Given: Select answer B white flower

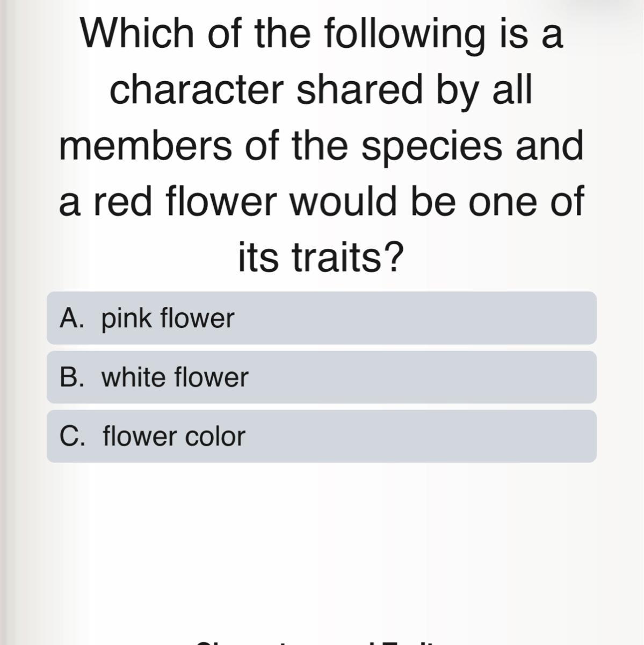Looking at the screenshot, I should pos(321,377).
